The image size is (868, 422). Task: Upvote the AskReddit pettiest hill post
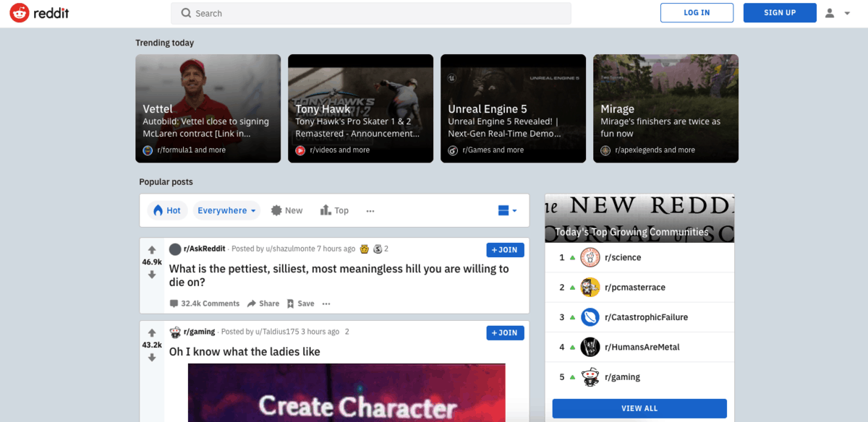point(152,250)
